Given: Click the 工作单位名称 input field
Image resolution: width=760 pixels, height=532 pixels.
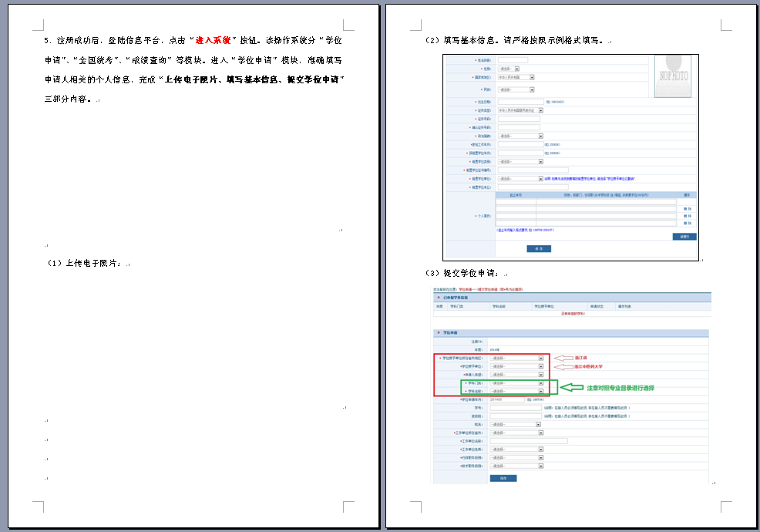Looking at the screenshot, I should tap(528, 441).
